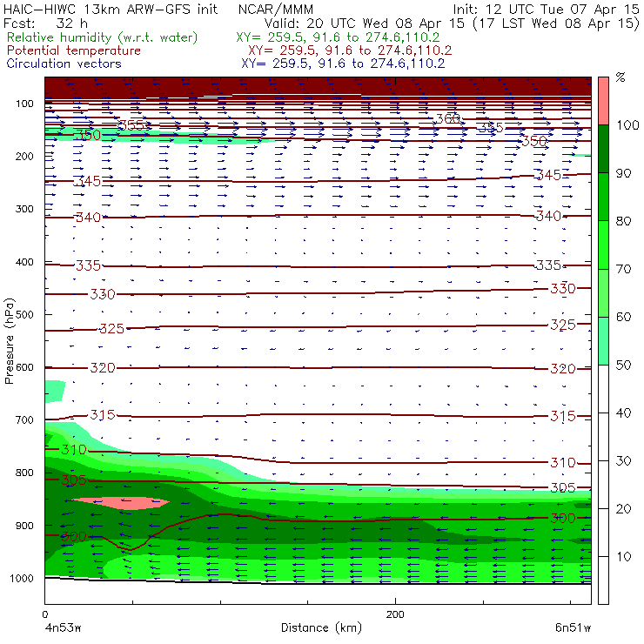Click the light mint 50–60% colorbar segment
Image resolution: width=644 pixels, height=644 pixels.
pyautogui.click(x=603, y=341)
